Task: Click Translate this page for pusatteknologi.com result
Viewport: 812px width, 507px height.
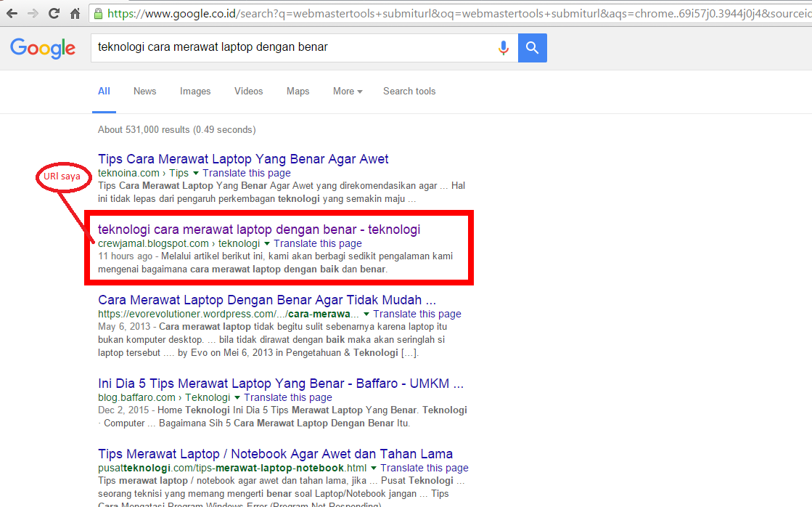Action: point(425,468)
